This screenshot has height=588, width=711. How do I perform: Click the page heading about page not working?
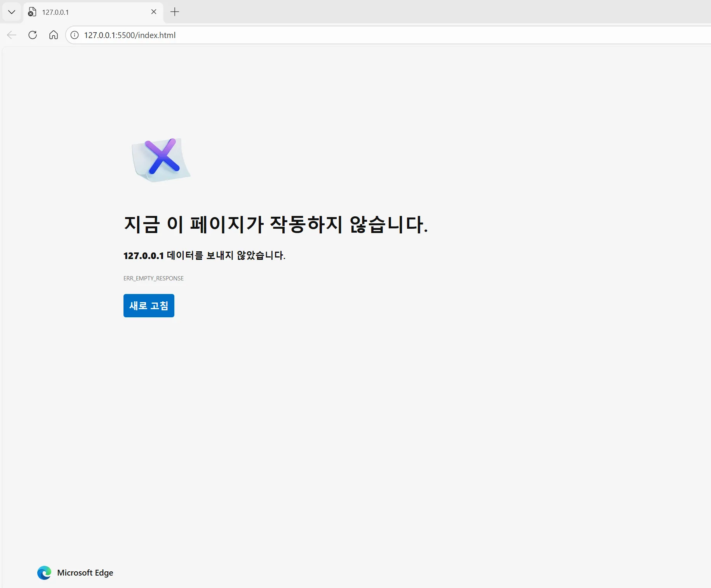[x=276, y=224]
